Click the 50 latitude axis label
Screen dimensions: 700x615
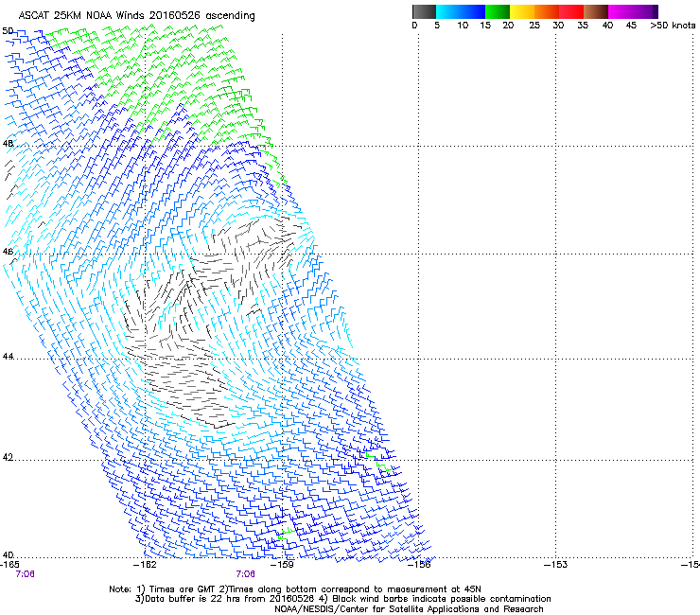pyautogui.click(x=8, y=31)
